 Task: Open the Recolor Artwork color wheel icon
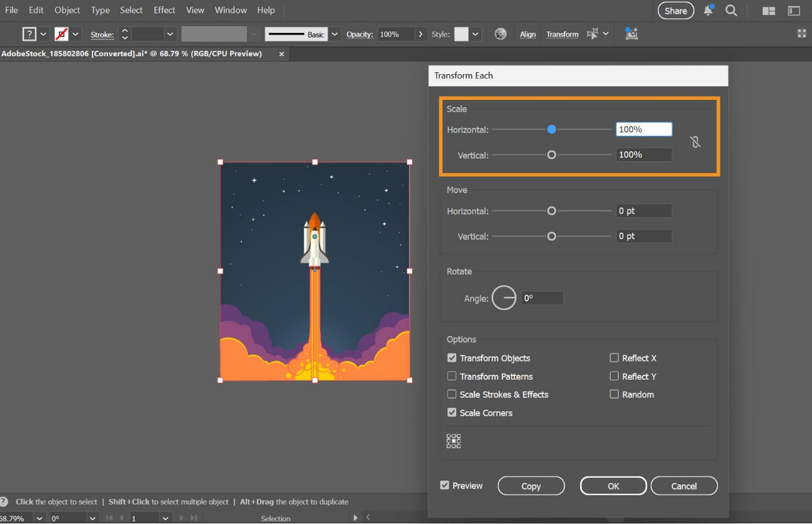[500, 34]
